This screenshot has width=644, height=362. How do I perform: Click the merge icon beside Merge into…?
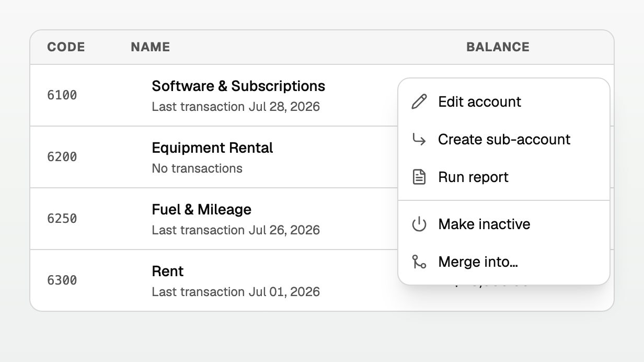pos(419,262)
